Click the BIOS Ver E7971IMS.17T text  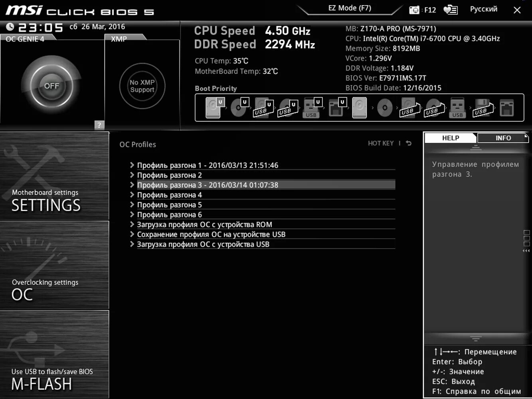386,78
